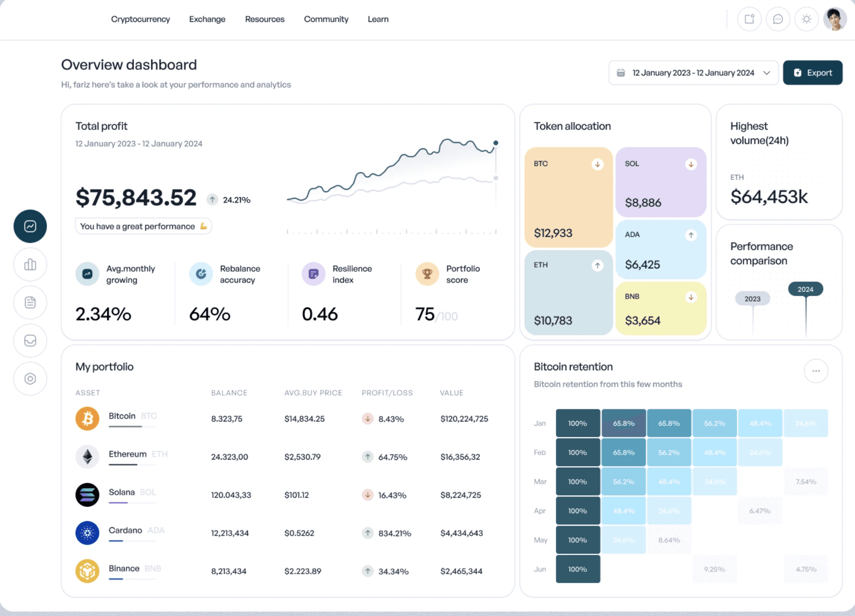Open the Cryptocurrency menu
The image size is (855, 616).
coord(140,19)
